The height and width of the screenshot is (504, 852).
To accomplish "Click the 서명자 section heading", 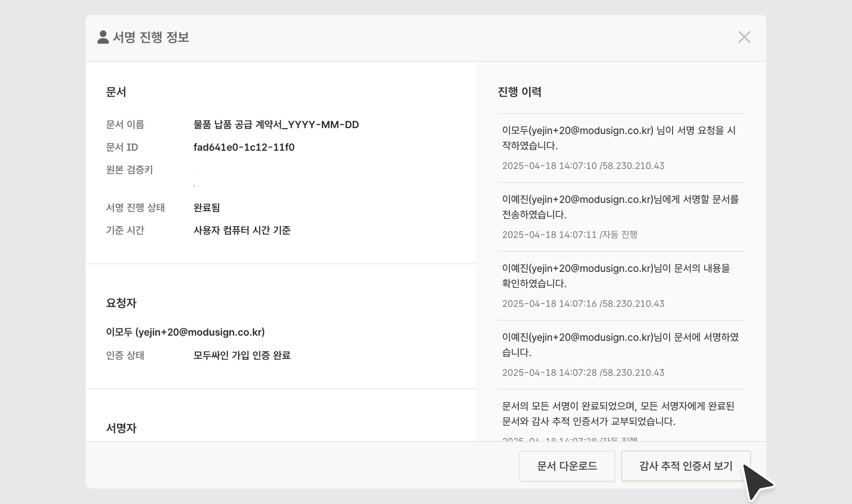I will tap(121, 428).
